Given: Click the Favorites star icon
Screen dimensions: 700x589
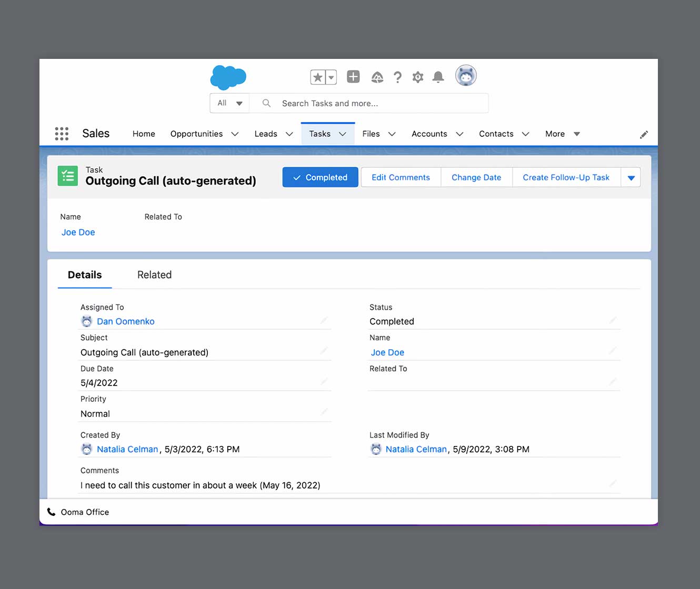Looking at the screenshot, I should pos(317,77).
